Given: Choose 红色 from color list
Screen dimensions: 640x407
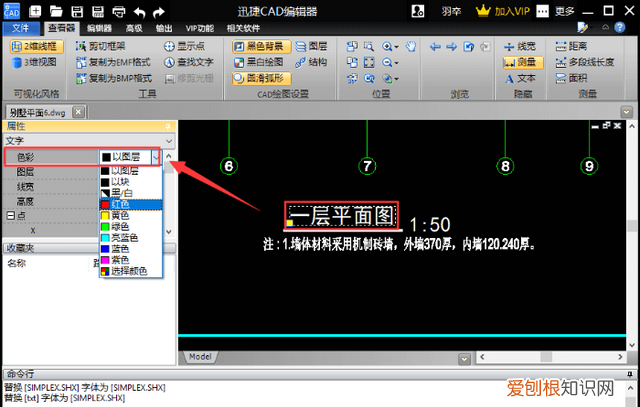Looking at the screenshot, I should click(x=131, y=204).
